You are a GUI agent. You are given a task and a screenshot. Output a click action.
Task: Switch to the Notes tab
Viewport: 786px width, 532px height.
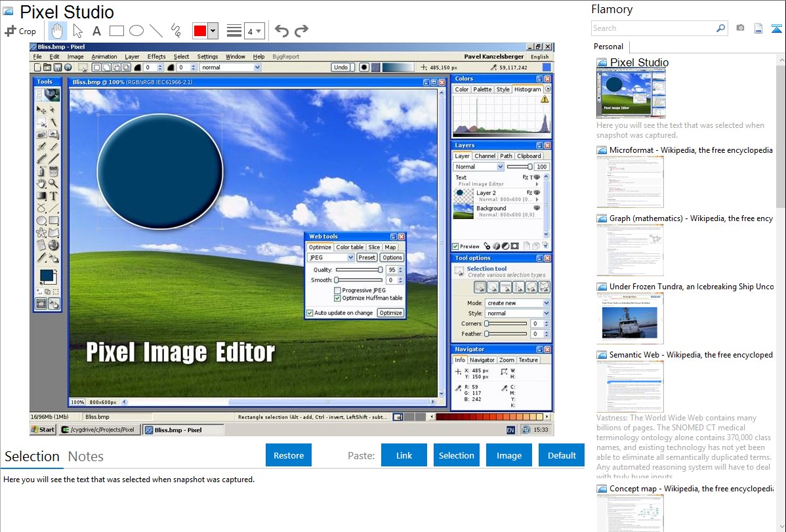[86, 457]
